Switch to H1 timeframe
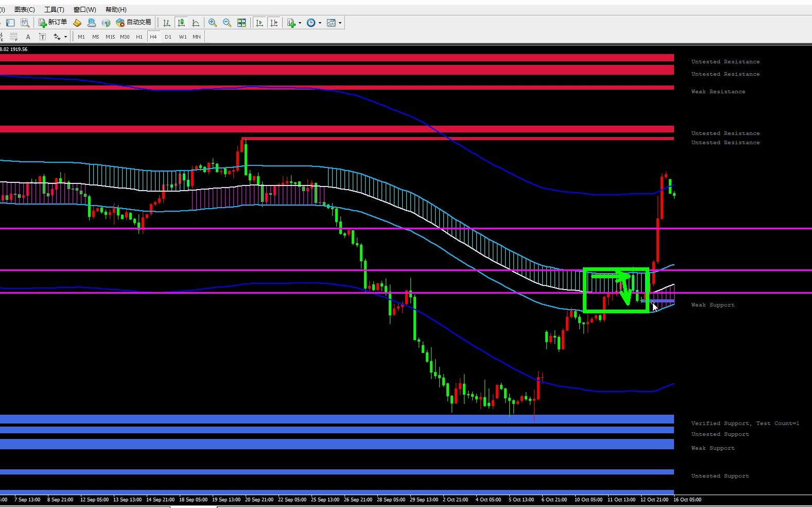The width and height of the screenshot is (812, 508). click(x=139, y=37)
